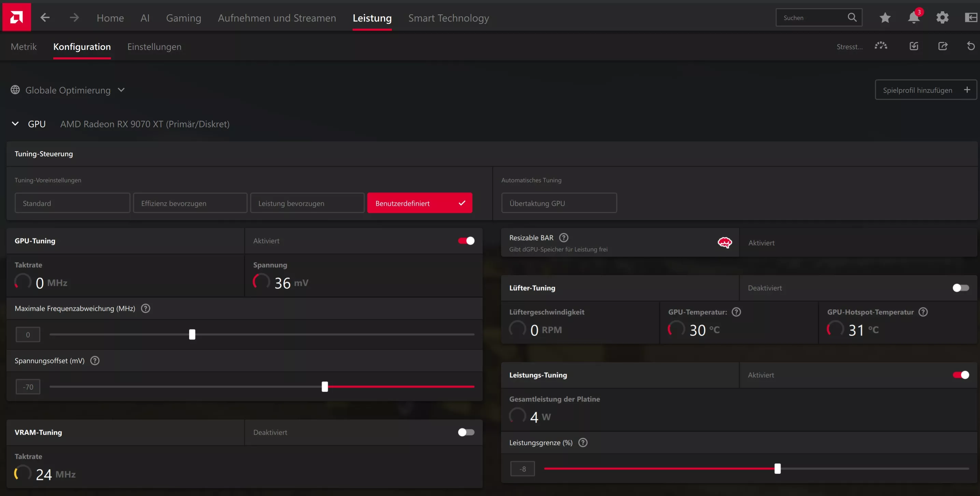980x496 pixels.
Task: Enable the VRAM-Tuning toggle
Action: (466, 433)
